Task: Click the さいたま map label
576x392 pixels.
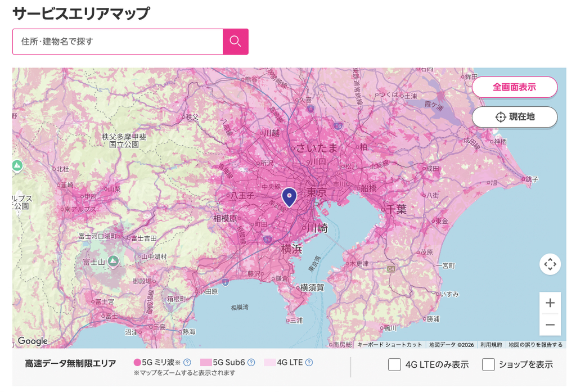Action: pos(317,148)
